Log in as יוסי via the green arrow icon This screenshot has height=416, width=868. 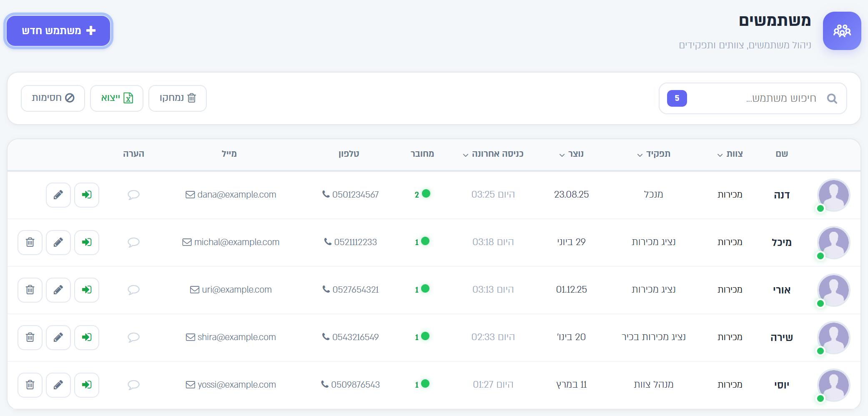click(87, 385)
